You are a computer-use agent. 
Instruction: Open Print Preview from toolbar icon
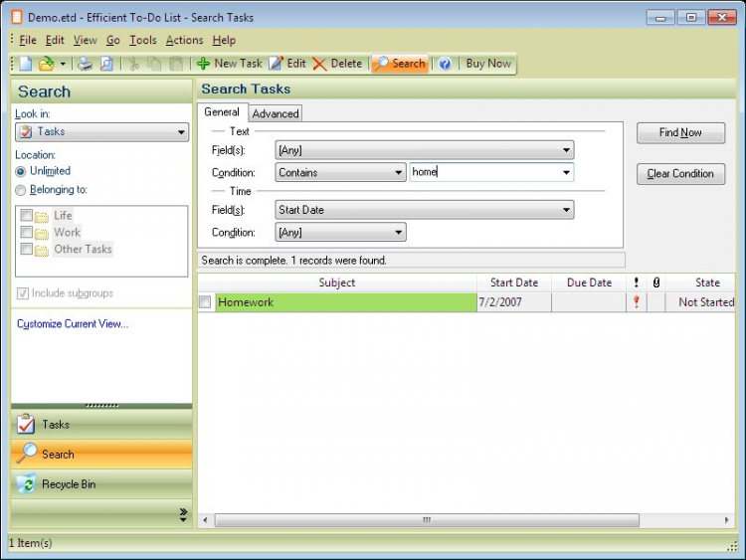(x=106, y=64)
